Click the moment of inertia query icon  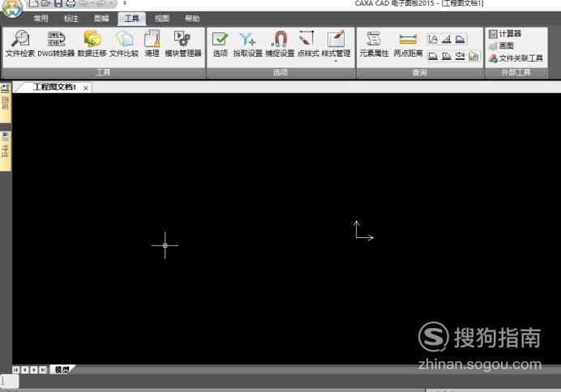click(460, 56)
